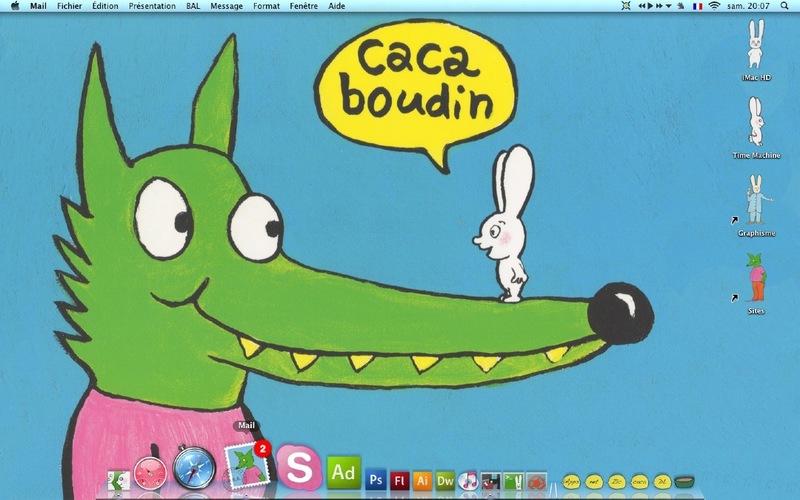800x500 pixels.
Task: Open the Fenêtre menu
Action: pyautogui.click(x=304, y=6)
